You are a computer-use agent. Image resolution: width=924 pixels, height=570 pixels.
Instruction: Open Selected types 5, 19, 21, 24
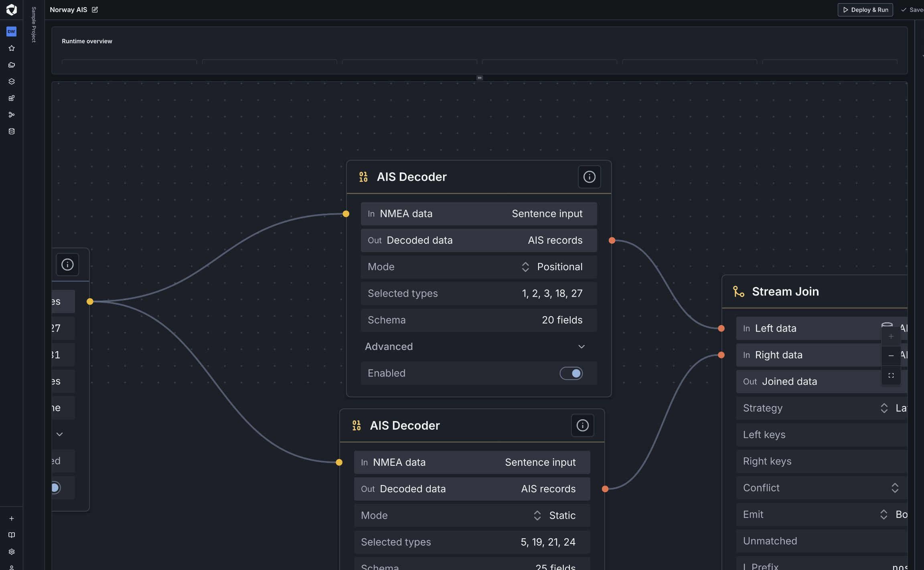472,542
